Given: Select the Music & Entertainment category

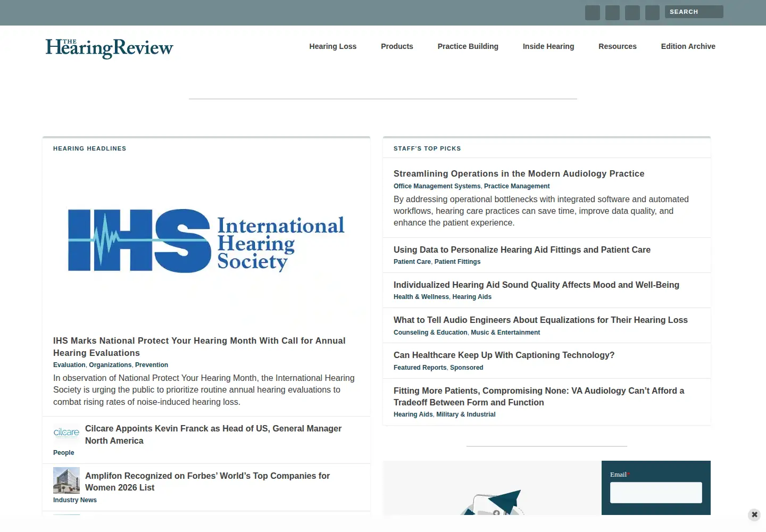Looking at the screenshot, I should pyautogui.click(x=505, y=332).
